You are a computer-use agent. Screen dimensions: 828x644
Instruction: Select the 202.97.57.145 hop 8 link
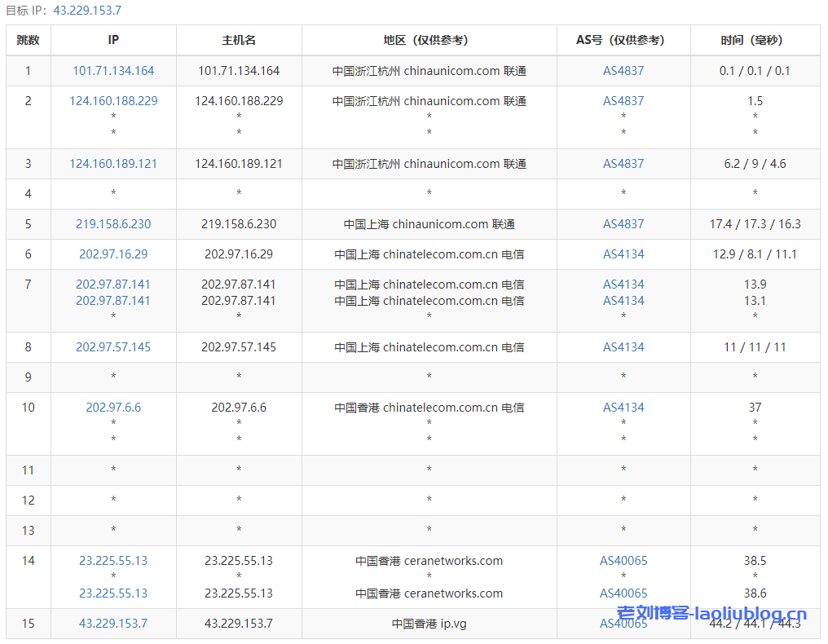coord(113,347)
